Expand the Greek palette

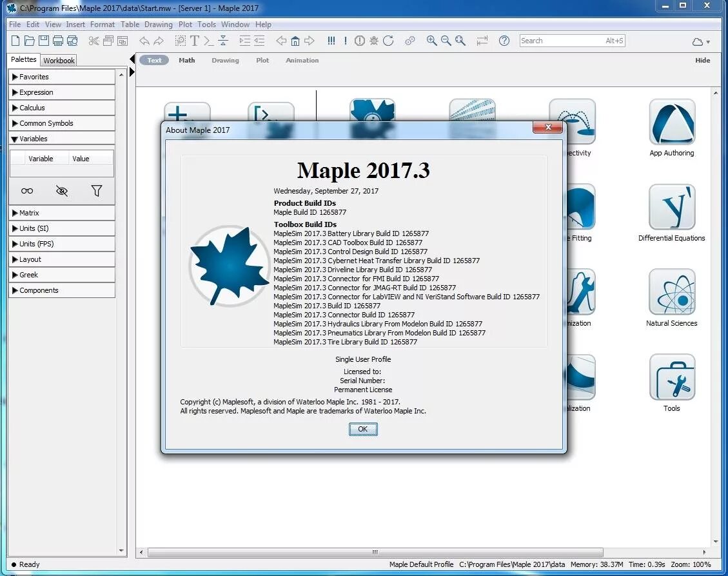pyautogui.click(x=62, y=275)
